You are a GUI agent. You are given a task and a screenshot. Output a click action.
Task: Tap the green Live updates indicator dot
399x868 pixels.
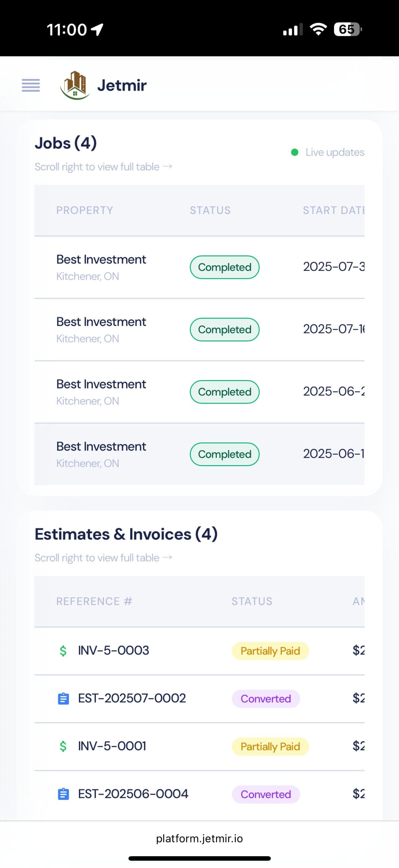[295, 152]
